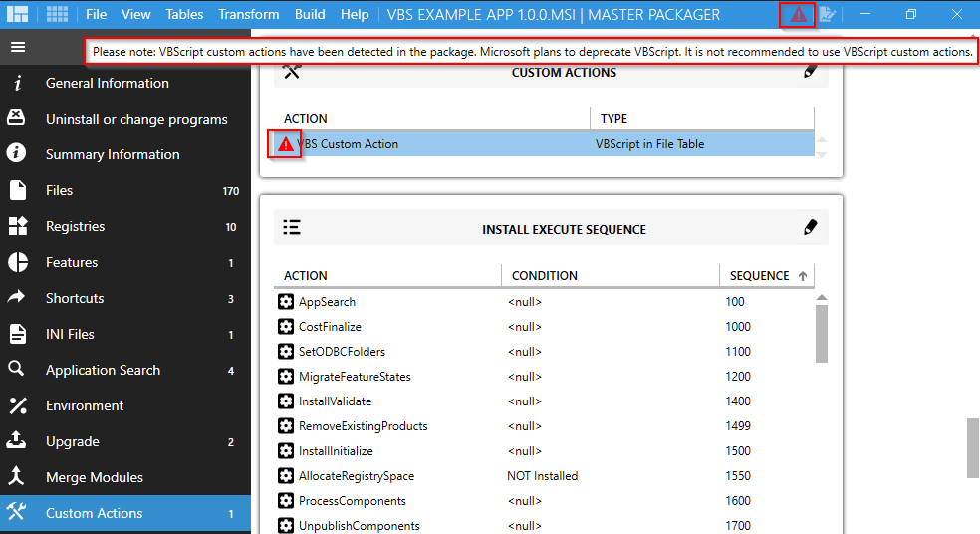980x534 pixels.
Task: Click the gear icon next to CostFinalize
Action: pyautogui.click(x=286, y=327)
